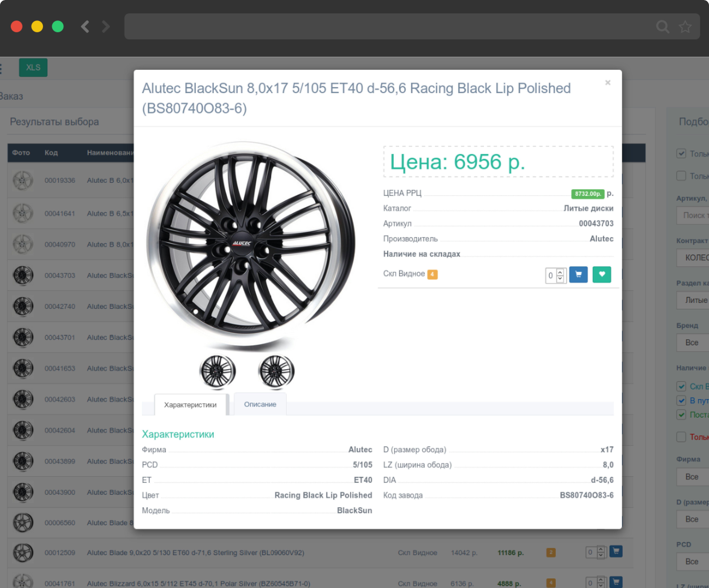Screen dimensions: 709x588
Task: Click the Код column header
Action: 51,153
